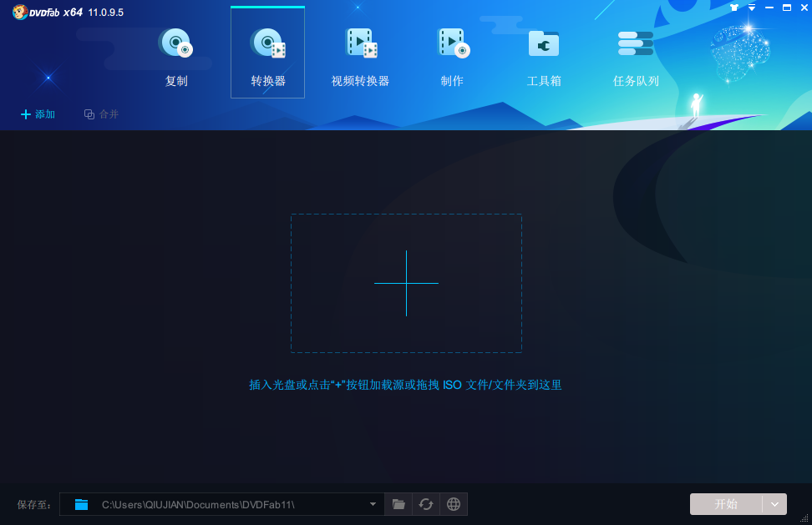Open the 工具箱 toolbox module

click(544, 57)
